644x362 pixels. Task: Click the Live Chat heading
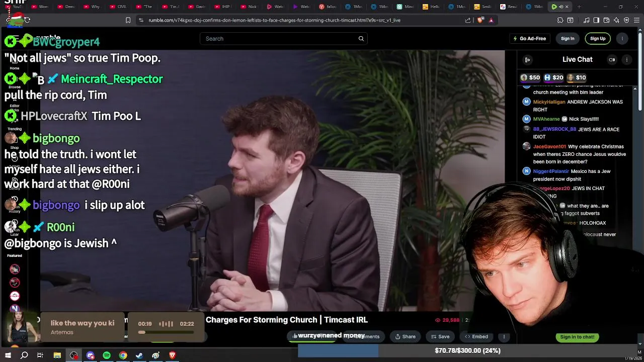pyautogui.click(x=577, y=59)
